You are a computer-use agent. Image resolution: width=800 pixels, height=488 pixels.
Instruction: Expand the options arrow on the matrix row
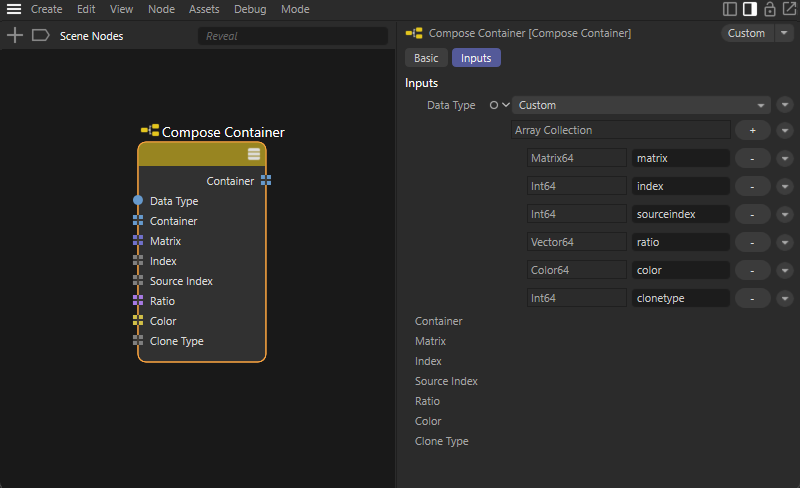(x=784, y=158)
